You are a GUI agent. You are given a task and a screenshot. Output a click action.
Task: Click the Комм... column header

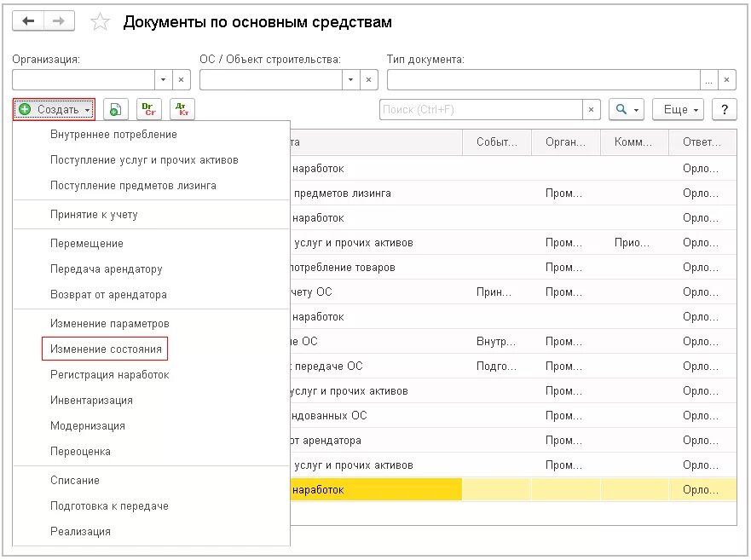[x=634, y=141]
